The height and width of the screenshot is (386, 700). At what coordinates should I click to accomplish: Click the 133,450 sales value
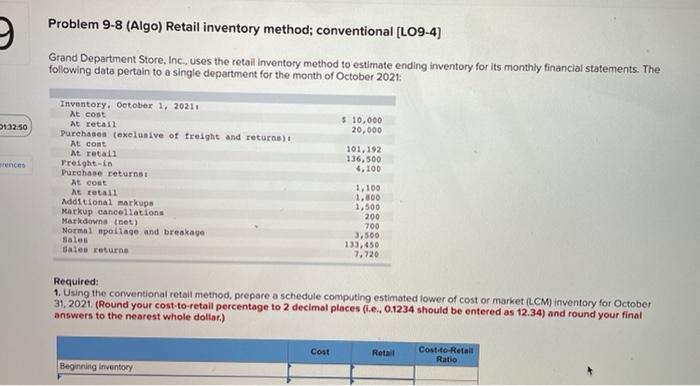pyautogui.click(x=362, y=245)
